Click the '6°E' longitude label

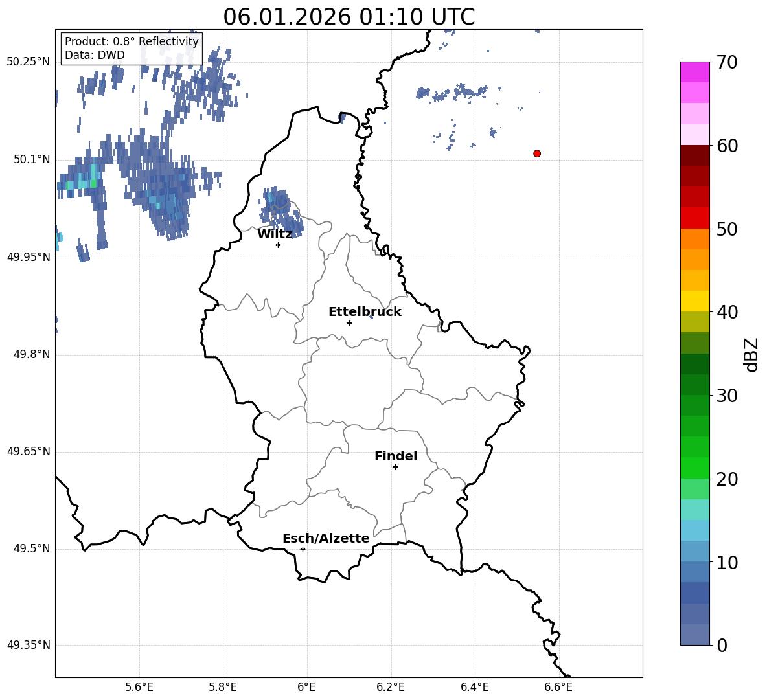[306, 687]
